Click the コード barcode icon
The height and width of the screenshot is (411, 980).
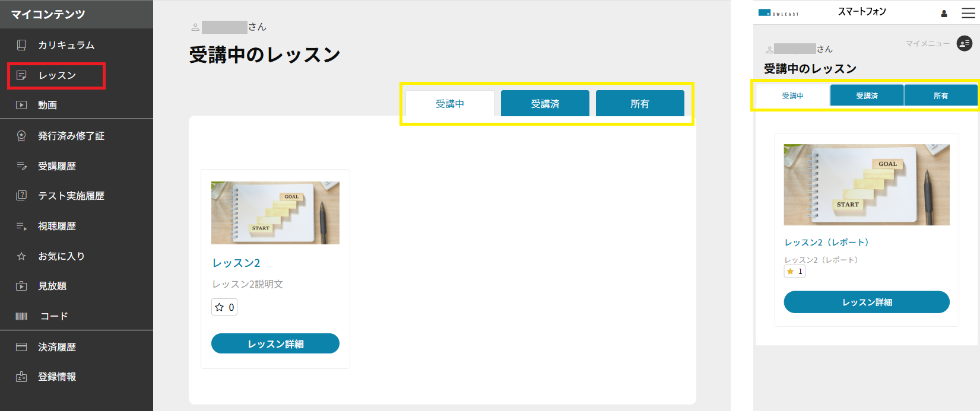21,316
